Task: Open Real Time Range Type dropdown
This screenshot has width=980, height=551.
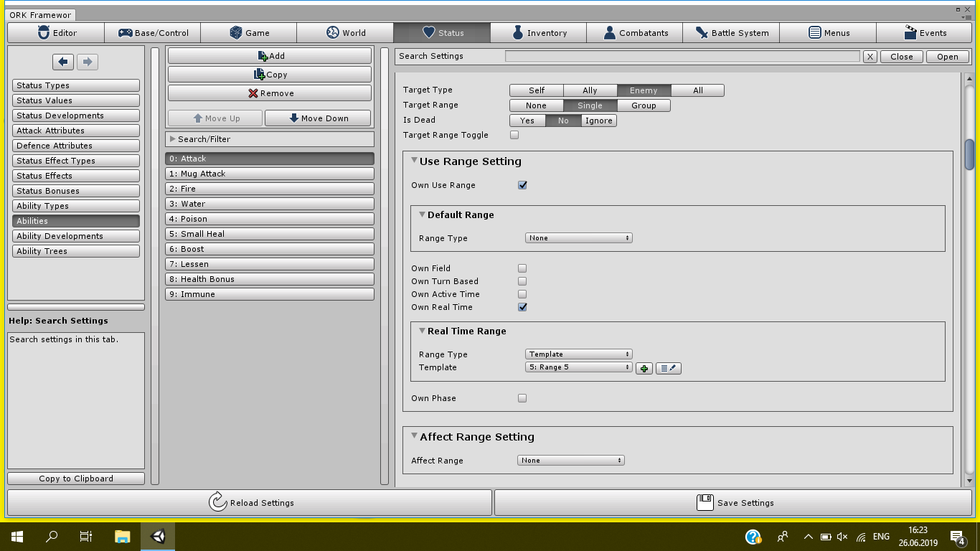Action: tap(579, 354)
